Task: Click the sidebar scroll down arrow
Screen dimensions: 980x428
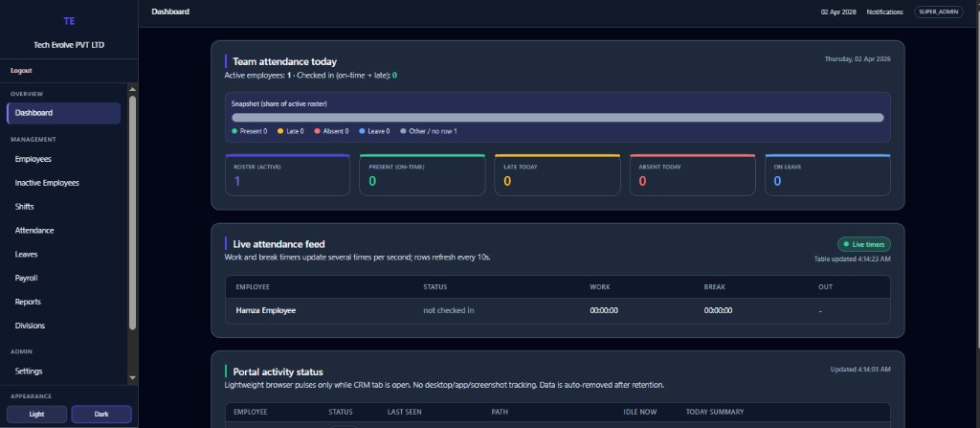Action: click(x=132, y=378)
